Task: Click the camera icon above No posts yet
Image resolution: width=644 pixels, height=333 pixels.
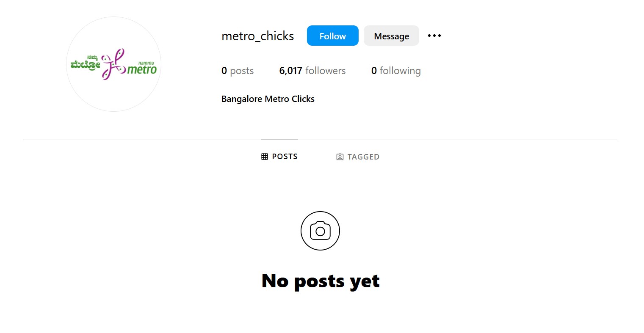Action: [320, 231]
